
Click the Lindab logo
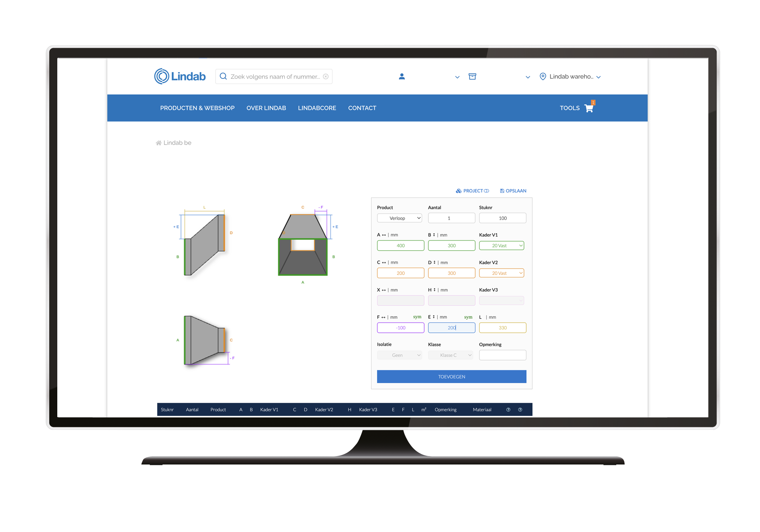(x=180, y=76)
